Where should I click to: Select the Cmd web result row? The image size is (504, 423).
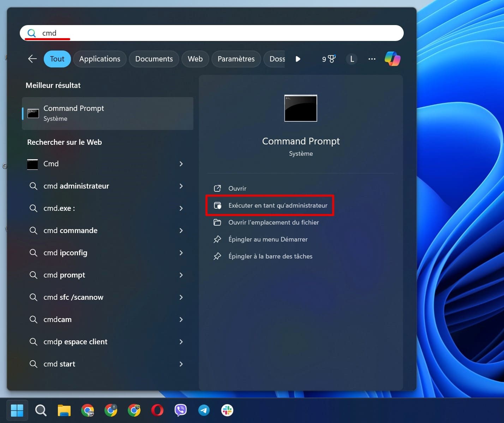tap(108, 164)
